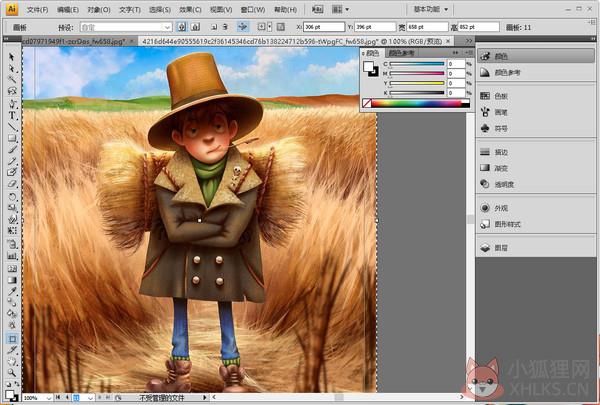
Task: Swap fill and stroke in toolbox
Action: coord(17,384)
